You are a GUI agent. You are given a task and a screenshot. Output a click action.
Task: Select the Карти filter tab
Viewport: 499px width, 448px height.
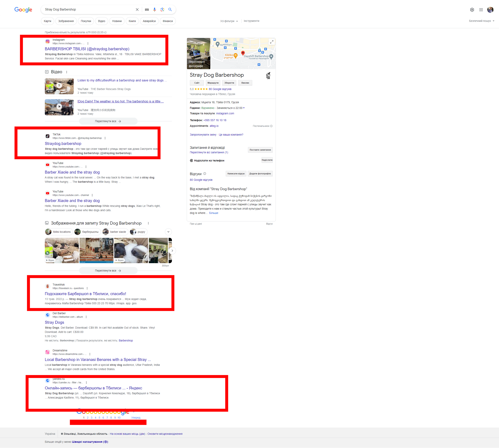48,21
